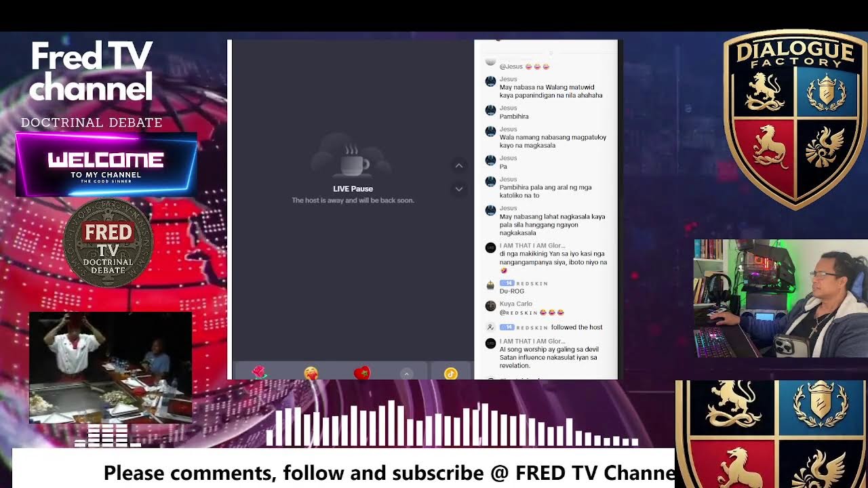Click the follow icon beside 'followed the host'

tap(490, 327)
